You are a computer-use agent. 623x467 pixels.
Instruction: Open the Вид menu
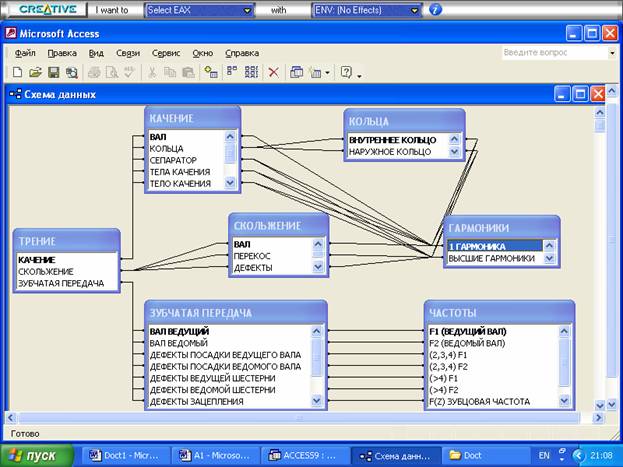point(96,53)
